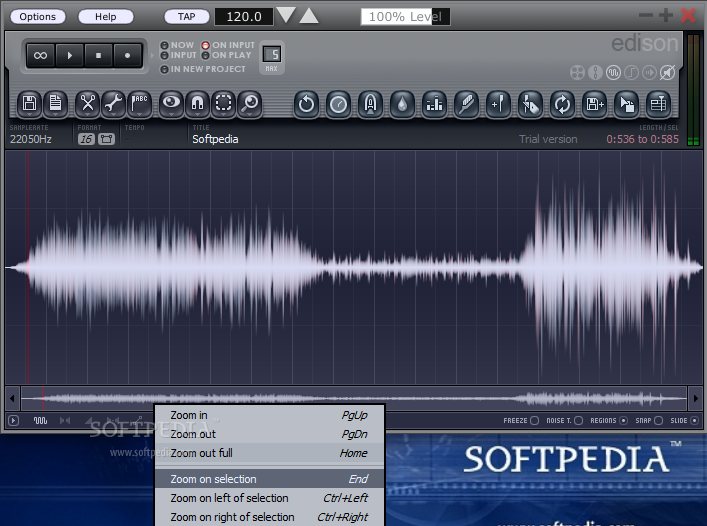Image resolution: width=707 pixels, height=526 pixels.
Task: Select the Blur droplet tool
Action: 403,105
